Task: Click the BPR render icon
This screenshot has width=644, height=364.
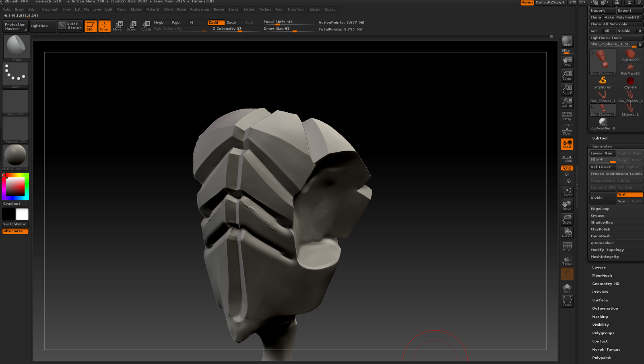Action: [x=567, y=41]
